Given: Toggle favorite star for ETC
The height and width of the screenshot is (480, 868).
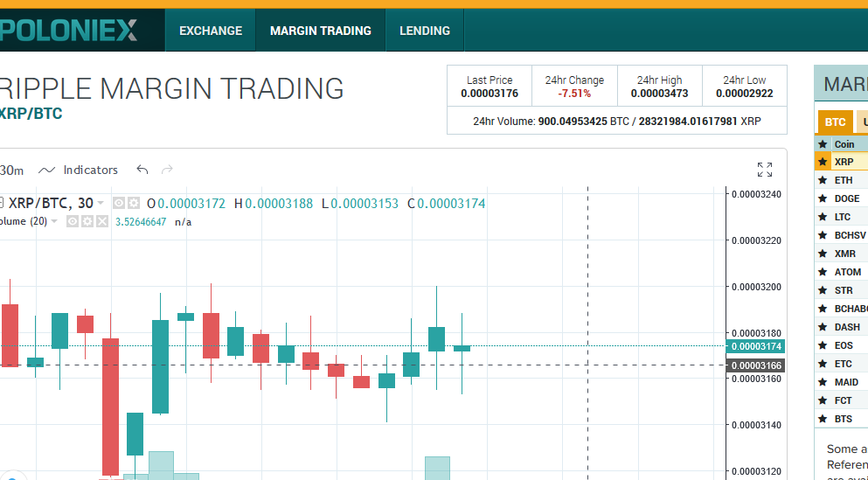Looking at the screenshot, I should pos(823,364).
